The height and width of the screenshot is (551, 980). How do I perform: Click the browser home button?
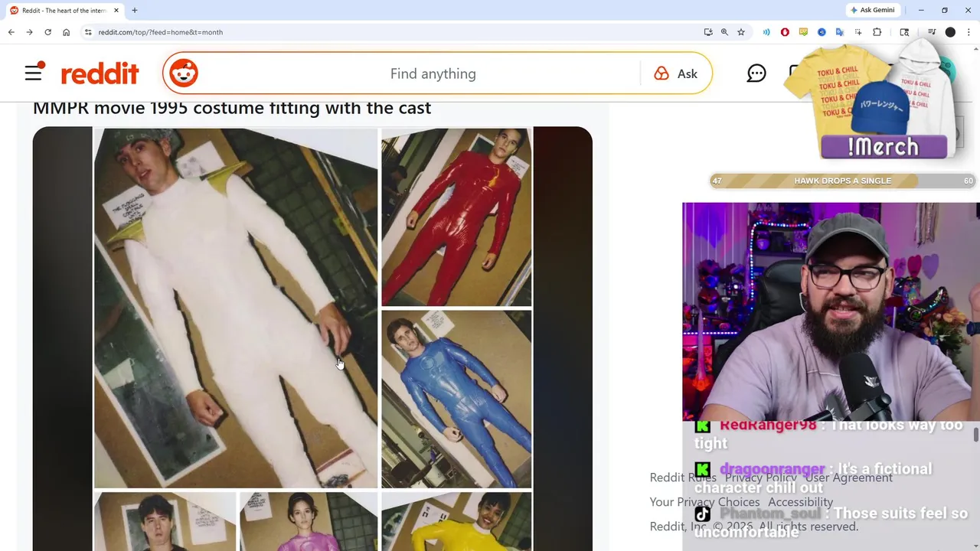[66, 32]
